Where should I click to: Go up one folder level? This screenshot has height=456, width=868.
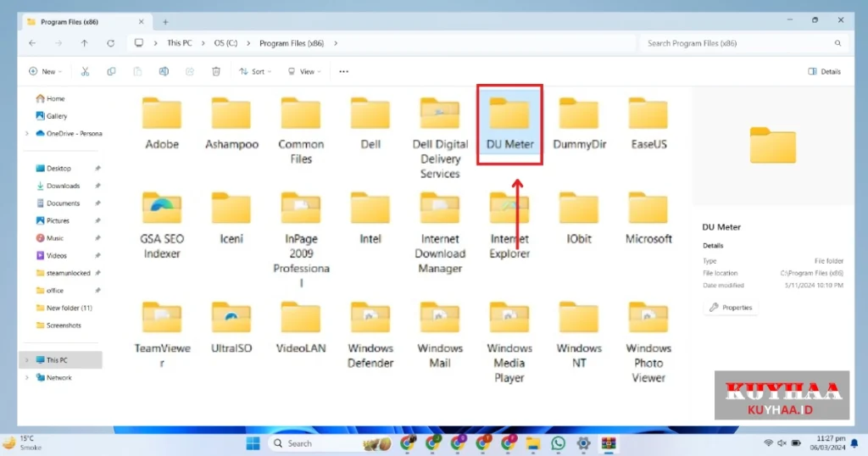(84, 43)
